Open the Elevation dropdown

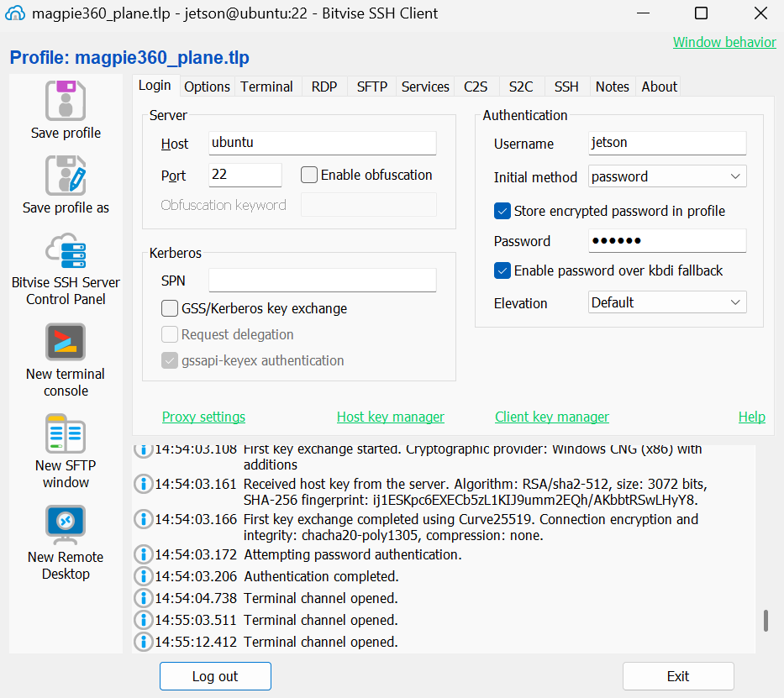pyautogui.click(x=667, y=302)
